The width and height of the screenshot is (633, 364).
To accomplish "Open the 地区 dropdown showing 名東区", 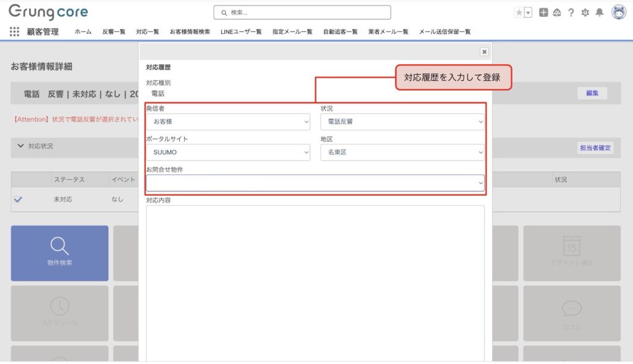I will [402, 152].
